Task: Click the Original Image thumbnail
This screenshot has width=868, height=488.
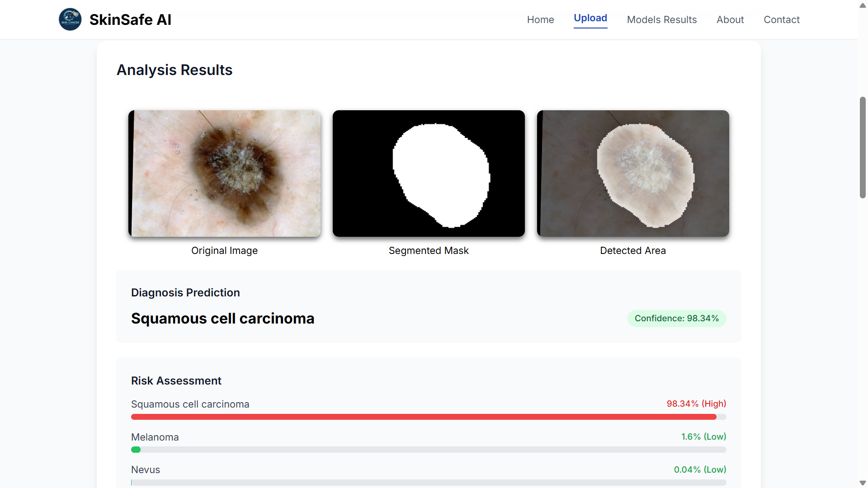Action: [x=224, y=174]
